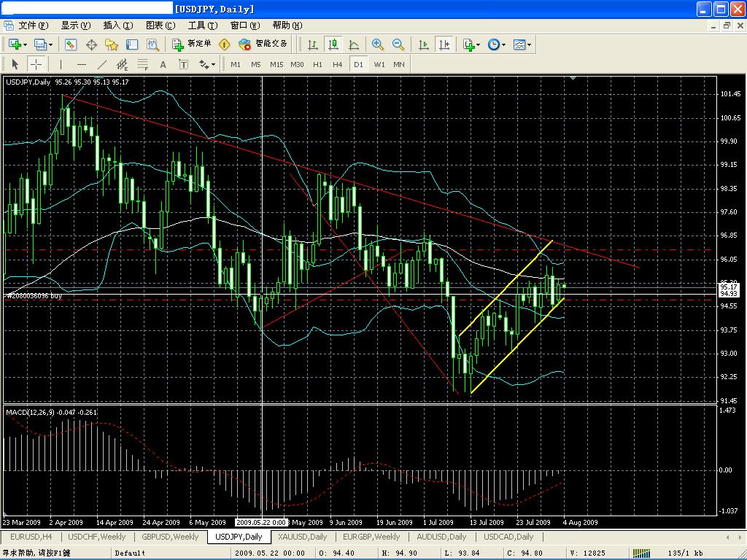Open the Navigator folder-star icon
Image resolution: width=747 pixels, height=560 pixels.
[112, 44]
